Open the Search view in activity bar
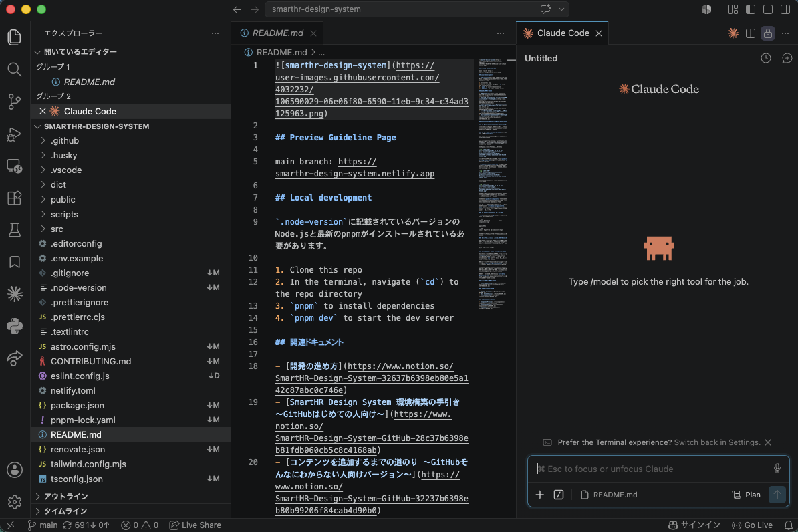798x532 pixels. pyautogui.click(x=14, y=70)
